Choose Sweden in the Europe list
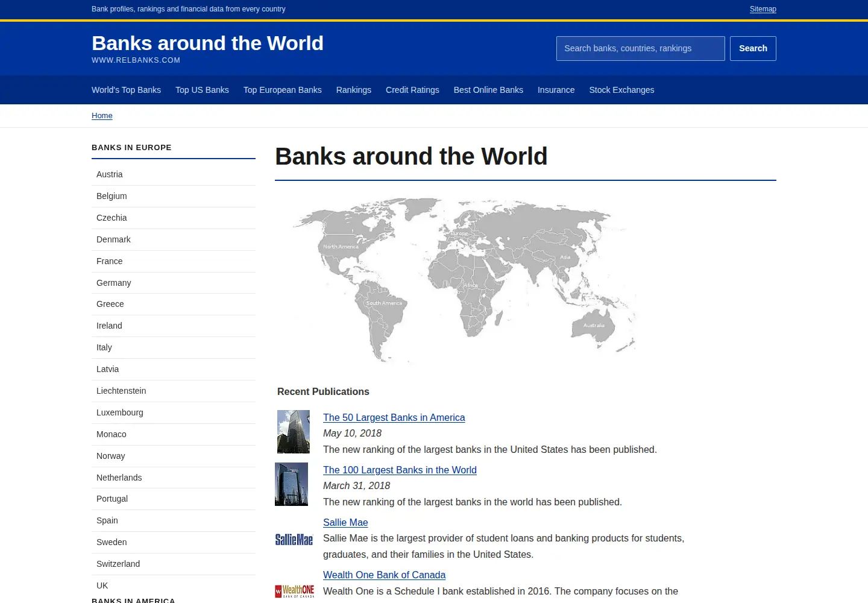Screen dimensions: 868x603 174,542
